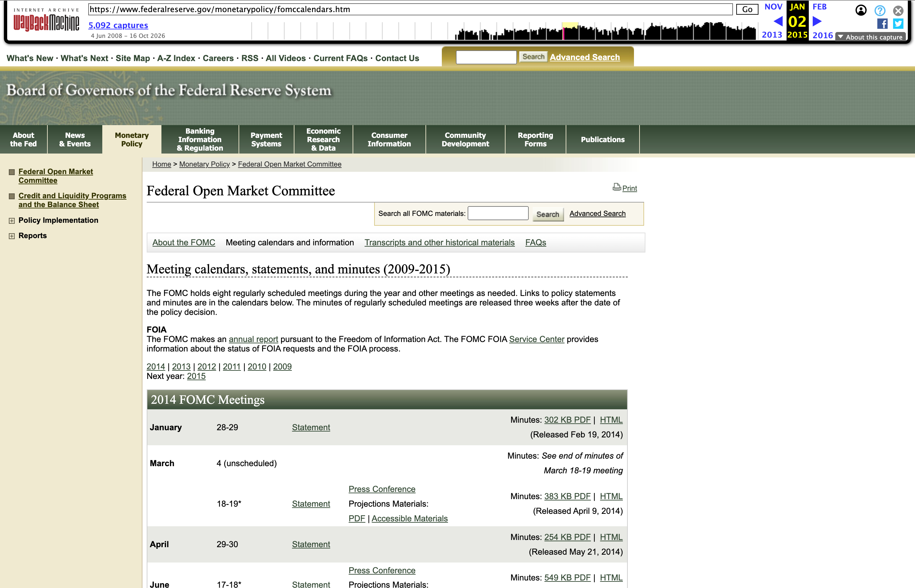Open March Press Conference link
The height and width of the screenshot is (588, 915).
coord(382,489)
